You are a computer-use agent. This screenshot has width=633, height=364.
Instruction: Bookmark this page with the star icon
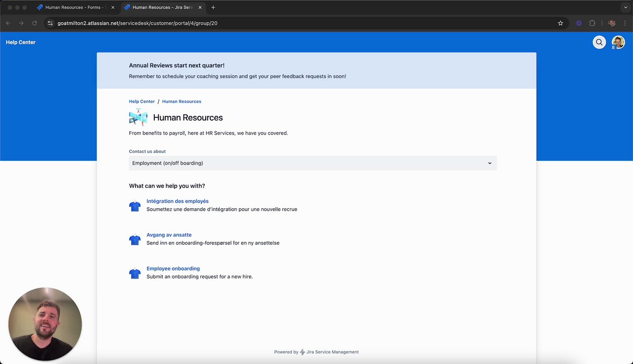(560, 23)
